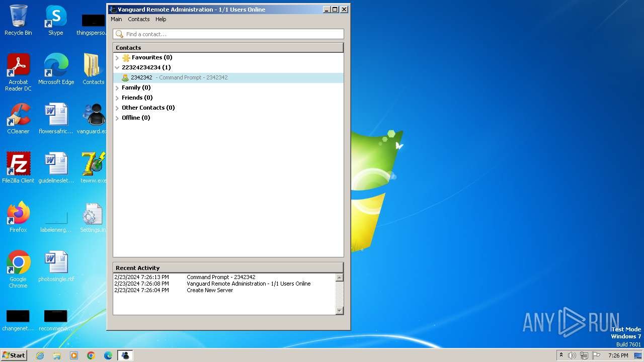
Task: Expand the Favourites (0) group
Action: [117, 58]
